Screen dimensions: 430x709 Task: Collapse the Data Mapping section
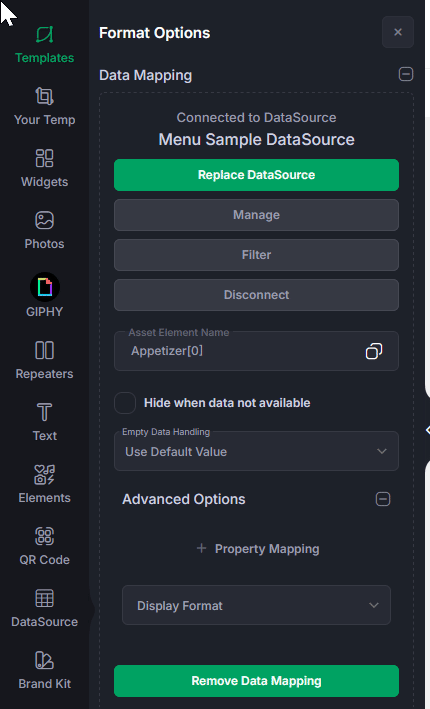(406, 74)
